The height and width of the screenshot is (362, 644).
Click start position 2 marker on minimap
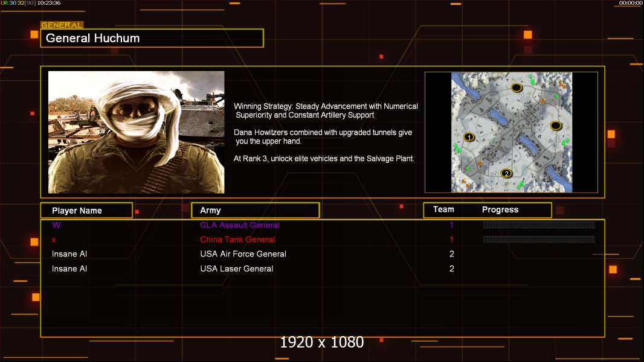pyautogui.click(x=507, y=174)
